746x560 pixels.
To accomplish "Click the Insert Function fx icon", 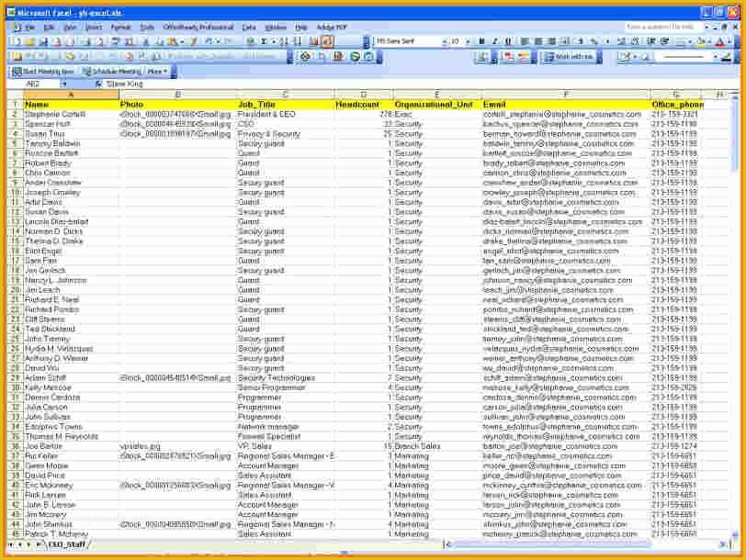I will (98, 84).
